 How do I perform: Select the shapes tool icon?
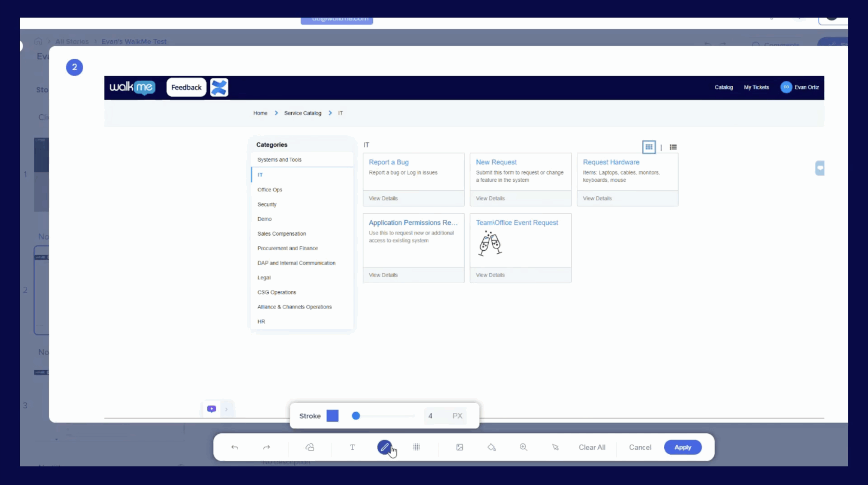[x=310, y=447]
